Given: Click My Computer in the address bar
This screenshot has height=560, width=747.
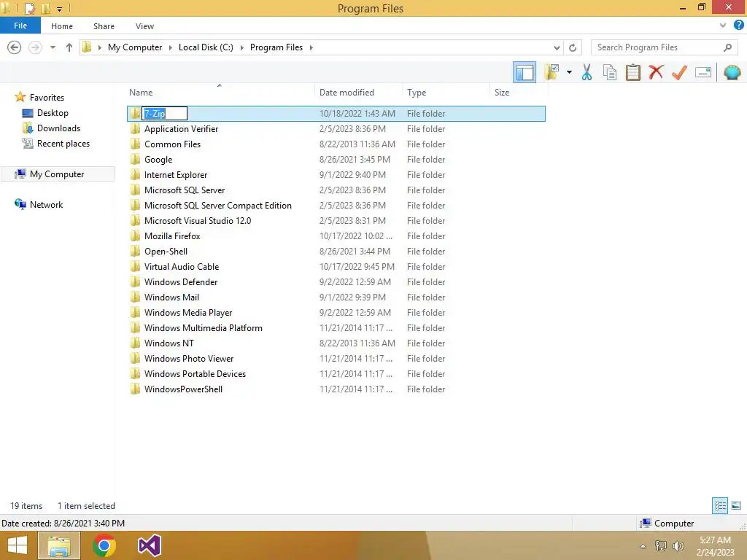Looking at the screenshot, I should click(135, 47).
